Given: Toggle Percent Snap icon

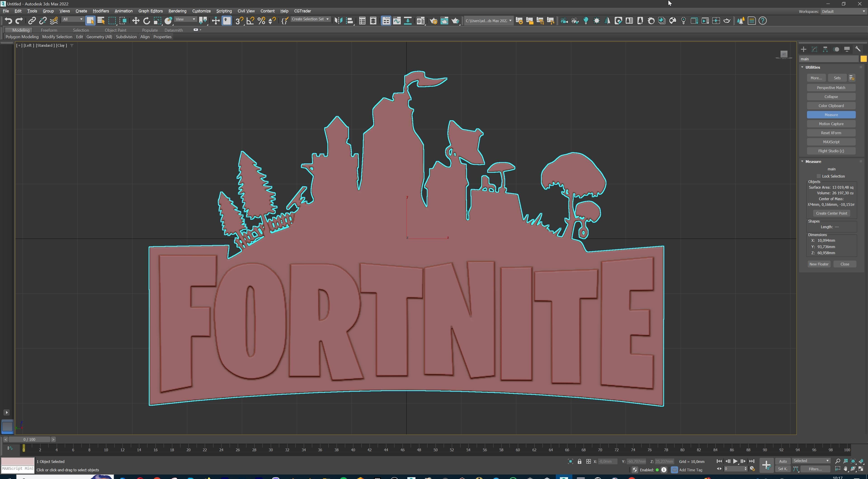Looking at the screenshot, I should pyautogui.click(x=261, y=21).
